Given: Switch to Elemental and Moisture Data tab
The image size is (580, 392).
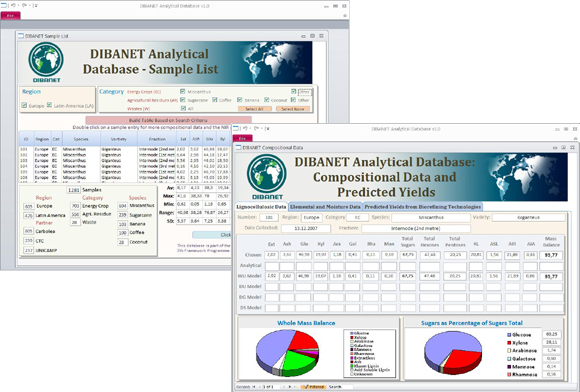Looking at the screenshot, I should click(325, 207).
